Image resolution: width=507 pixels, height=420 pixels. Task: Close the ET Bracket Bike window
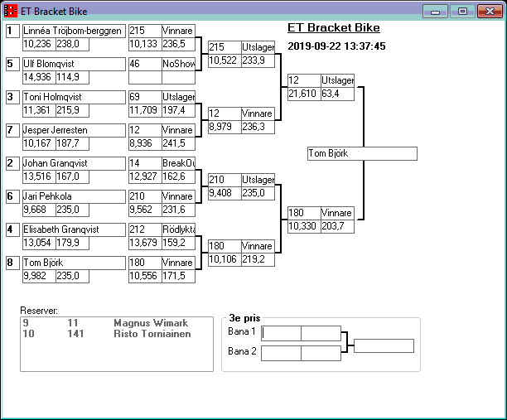pos(489,11)
